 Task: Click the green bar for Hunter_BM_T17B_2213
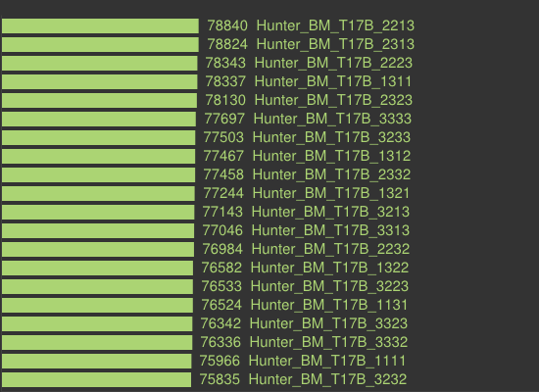100,26
